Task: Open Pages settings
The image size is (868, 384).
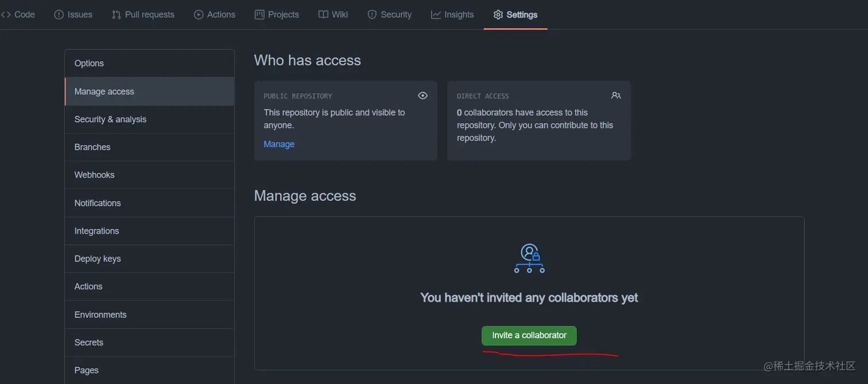Action: (149, 370)
